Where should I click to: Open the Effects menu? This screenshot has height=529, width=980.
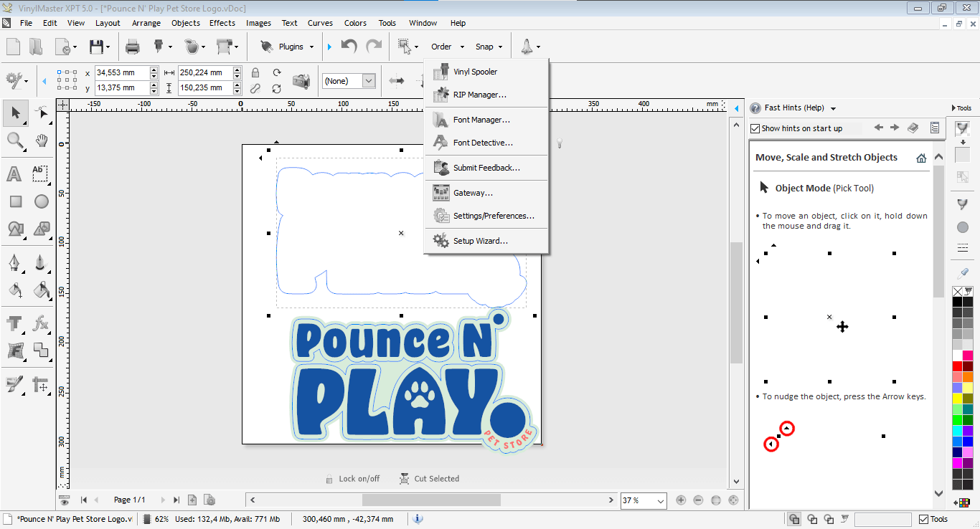[222, 23]
